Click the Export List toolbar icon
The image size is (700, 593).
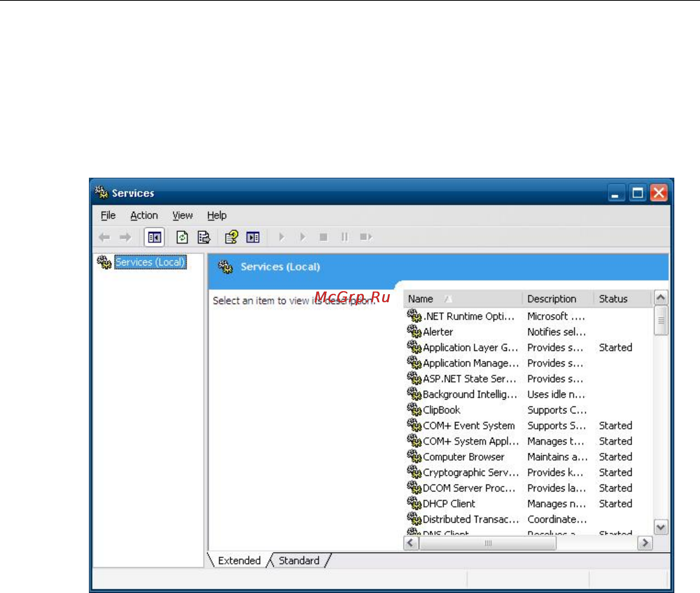point(204,238)
